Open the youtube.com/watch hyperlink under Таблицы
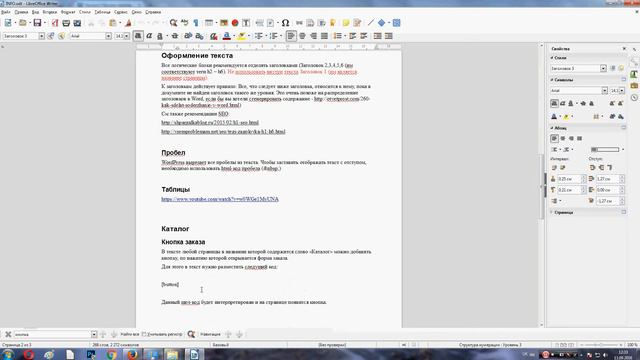 [220, 199]
